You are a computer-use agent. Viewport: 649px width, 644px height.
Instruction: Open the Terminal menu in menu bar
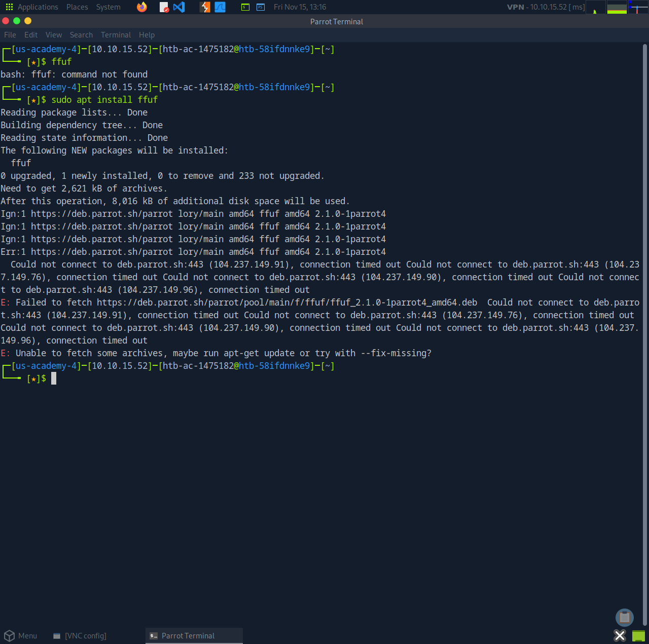click(116, 35)
